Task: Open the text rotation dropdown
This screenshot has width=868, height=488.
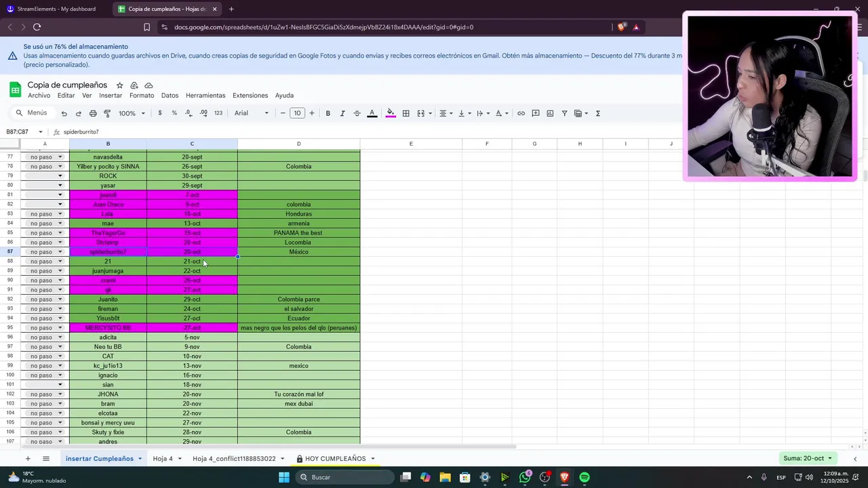Action: (x=502, y=113)
